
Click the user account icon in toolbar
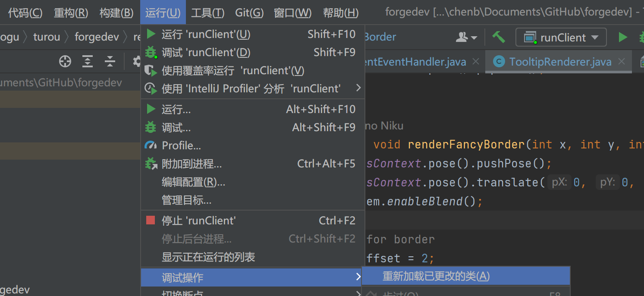click(466, 38)
